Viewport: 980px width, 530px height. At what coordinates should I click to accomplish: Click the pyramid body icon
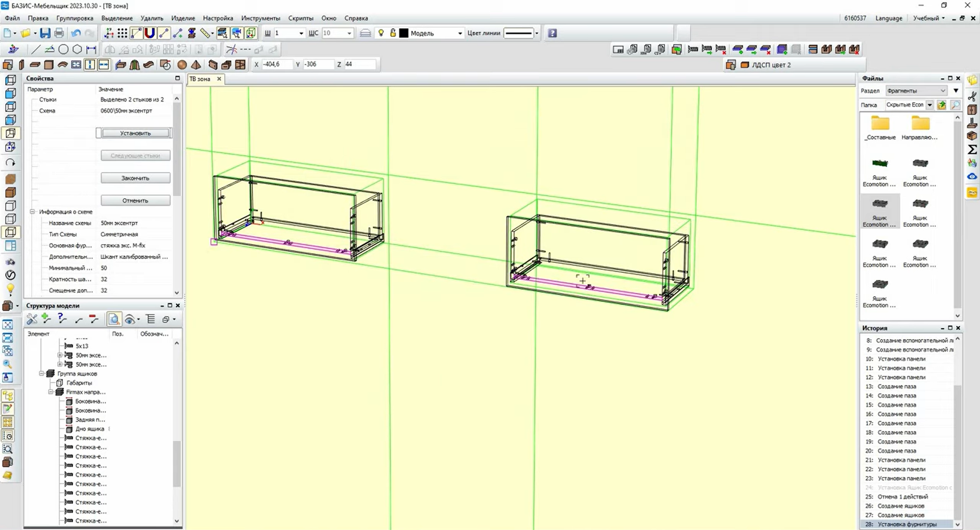pyautogui.click(x=196, y=65)
